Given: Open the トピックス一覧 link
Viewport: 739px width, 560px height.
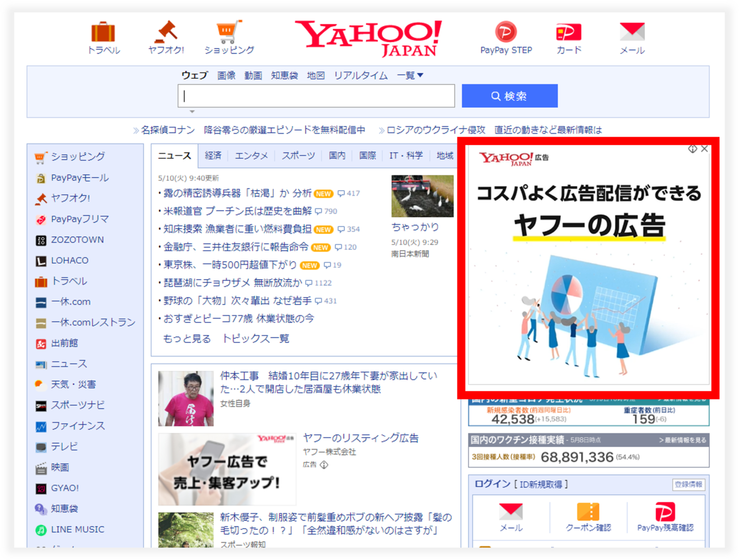Looking at the screenshot, I should 255,338.
